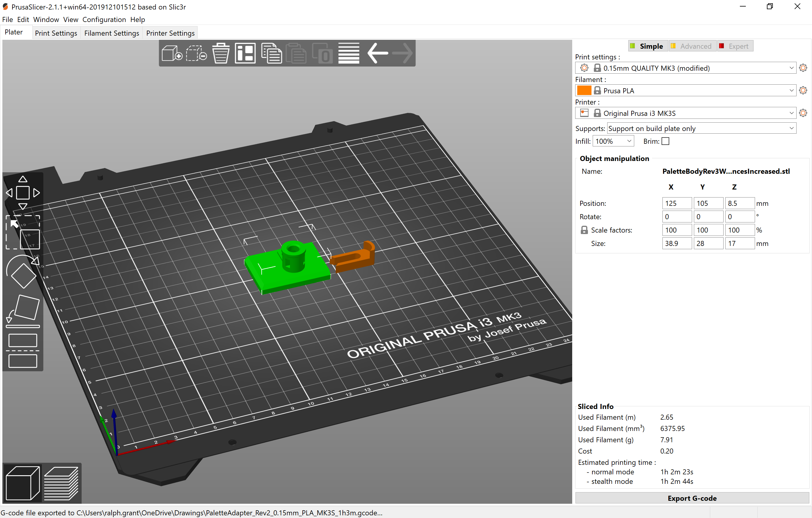The height and width of the screenshot is (518, 812).
Task: Switch to the Printer Settings tab
Action: [x=170, y=33]
